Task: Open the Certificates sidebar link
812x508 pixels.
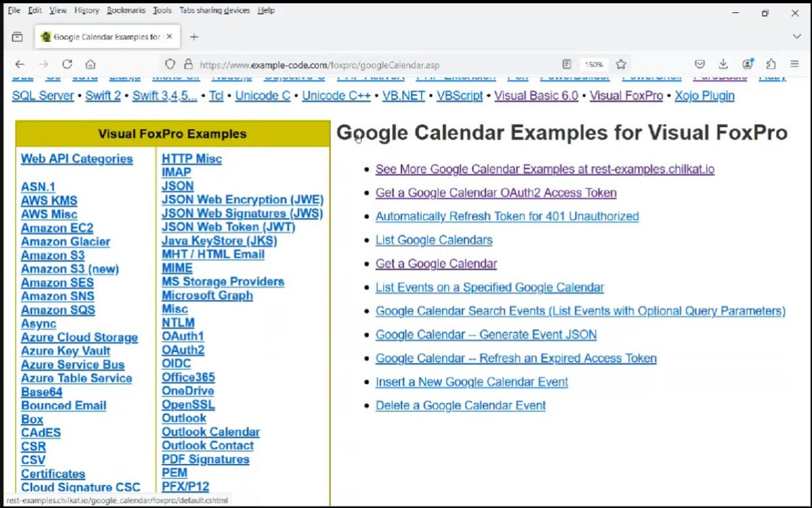Action: (53, 474)
